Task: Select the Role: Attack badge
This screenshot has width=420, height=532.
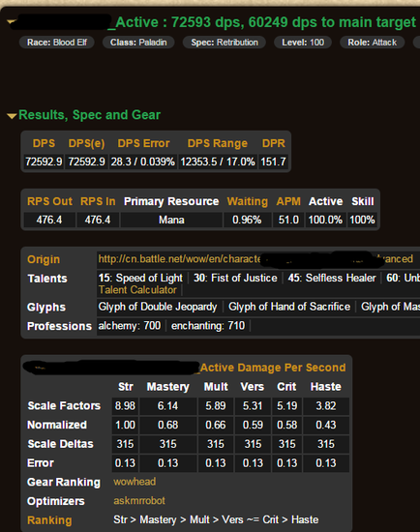Action: click(x=373, y=42)
